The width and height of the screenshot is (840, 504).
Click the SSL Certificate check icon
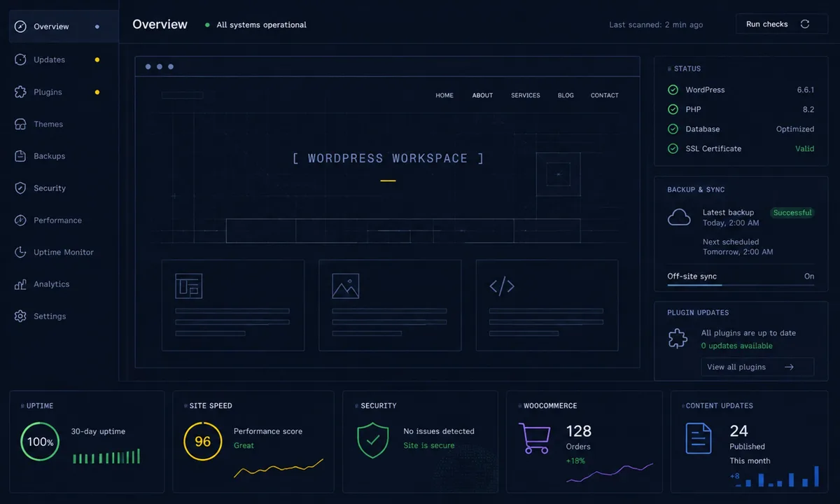click(673, 148)
